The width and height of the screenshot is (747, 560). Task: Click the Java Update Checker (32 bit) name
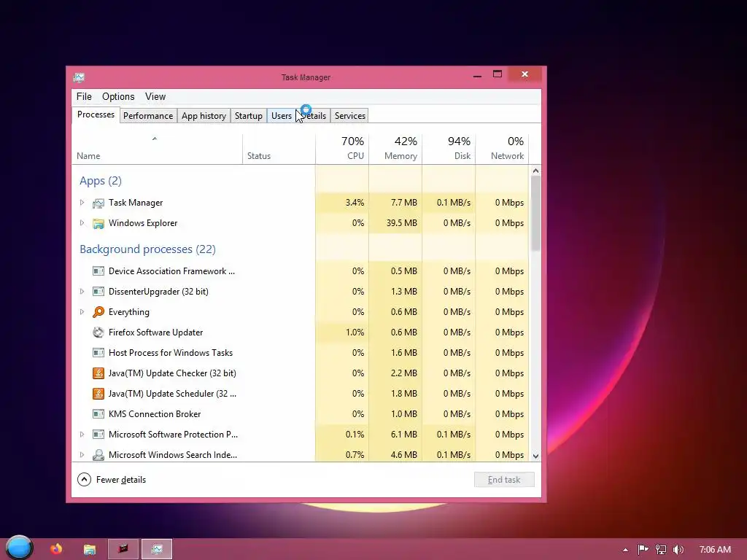(172, 373)
